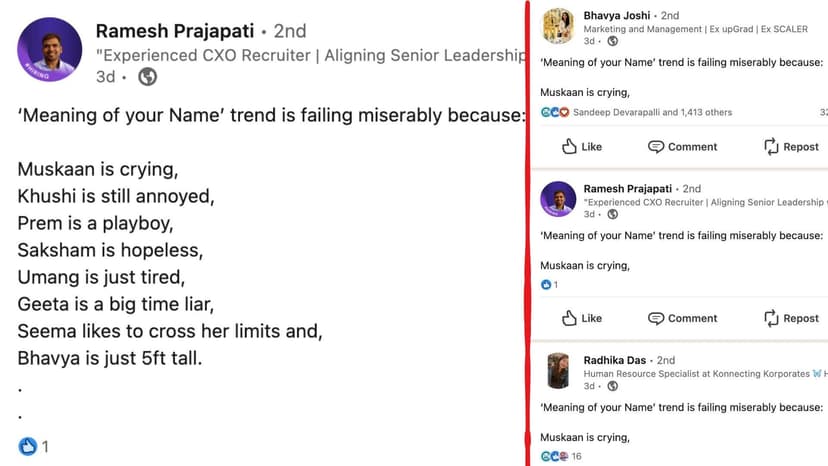Open the Bhavya Joshi name link
The height and width of the screenshot is (466, 828).
pos(615,16)
